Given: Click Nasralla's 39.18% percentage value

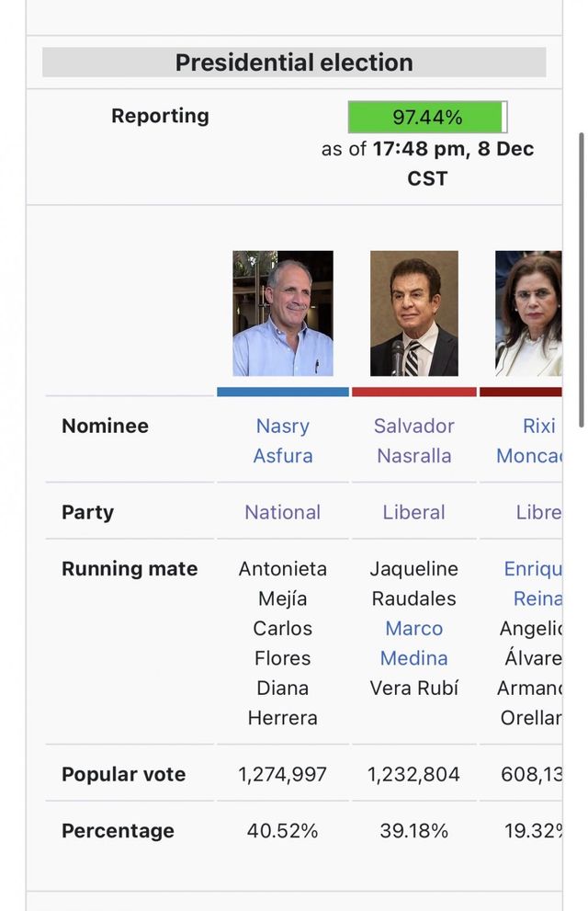Looking at the screenshot, I should click(413, 830).
